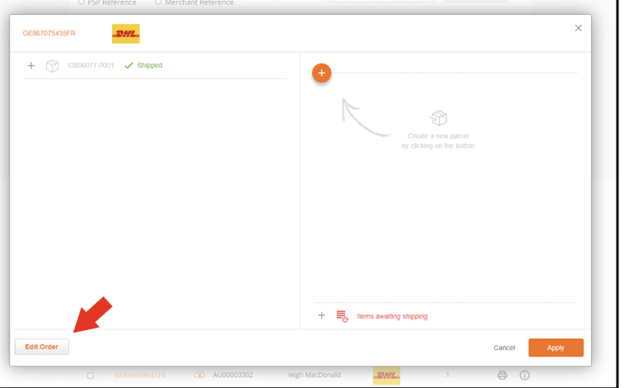The image size is (624, 388).
Task: Open order reference GE867075435FR
Action: pos(49,33)
